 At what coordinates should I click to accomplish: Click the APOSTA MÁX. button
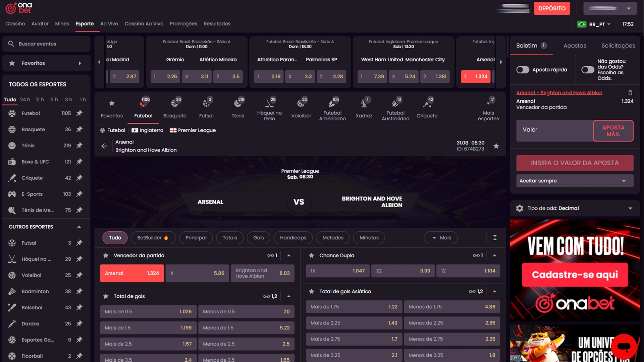(x=613, y=131)
